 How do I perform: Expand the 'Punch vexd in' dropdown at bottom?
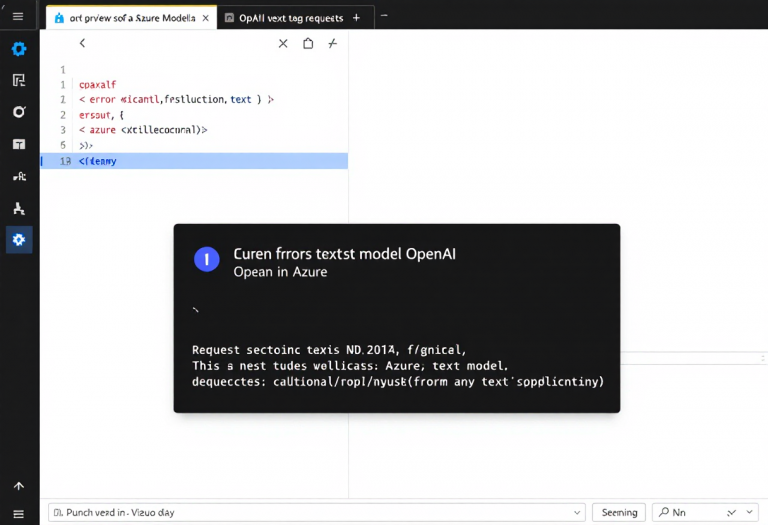tap(576, 512)
